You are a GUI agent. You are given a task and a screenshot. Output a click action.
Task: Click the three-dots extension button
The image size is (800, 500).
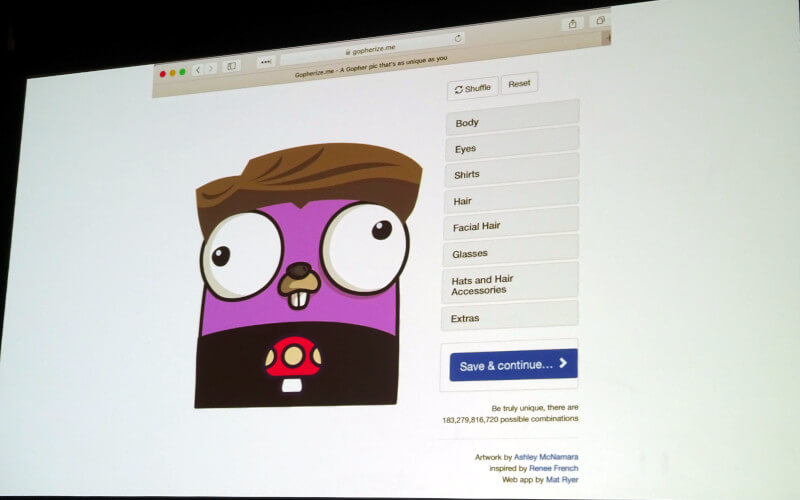[266, 62]
